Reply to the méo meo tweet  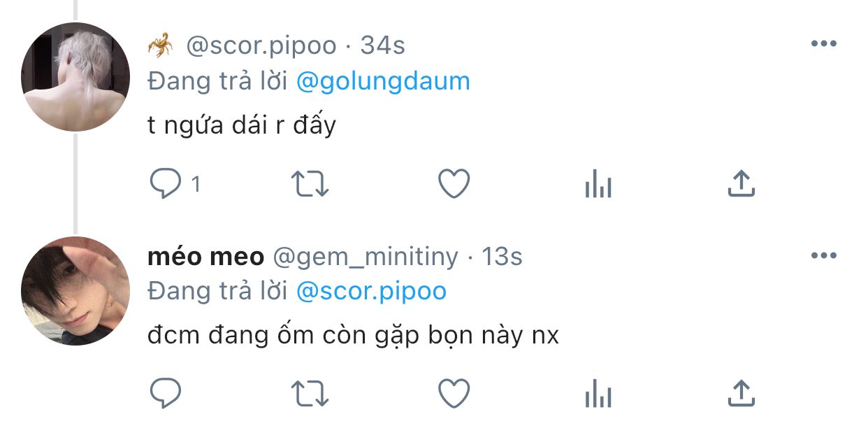pyautogui.click(x=166, y=394)
